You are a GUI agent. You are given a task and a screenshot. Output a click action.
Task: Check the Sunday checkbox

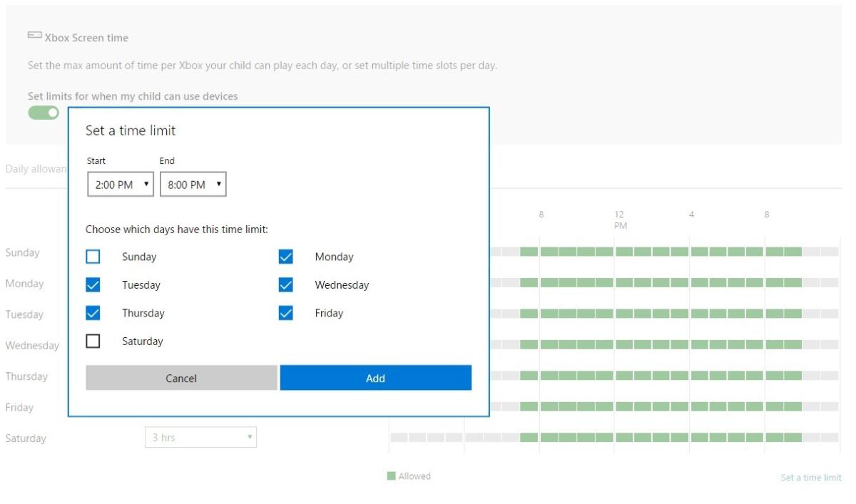click(93, 257)
